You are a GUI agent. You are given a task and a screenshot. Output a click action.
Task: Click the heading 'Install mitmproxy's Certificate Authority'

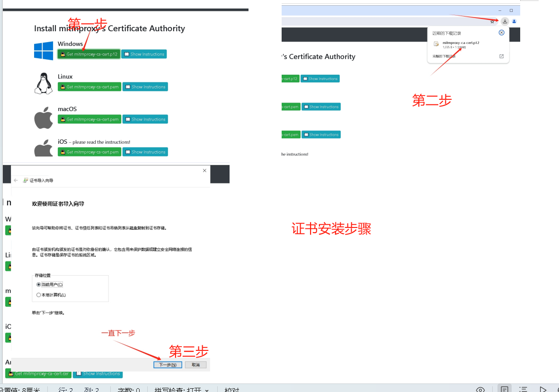(x=109, y=28)
